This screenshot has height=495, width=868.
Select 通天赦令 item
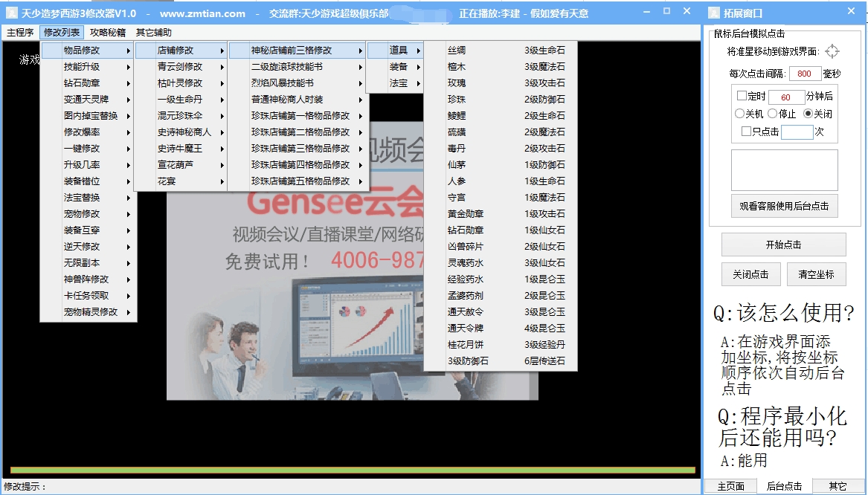(466, 312)
